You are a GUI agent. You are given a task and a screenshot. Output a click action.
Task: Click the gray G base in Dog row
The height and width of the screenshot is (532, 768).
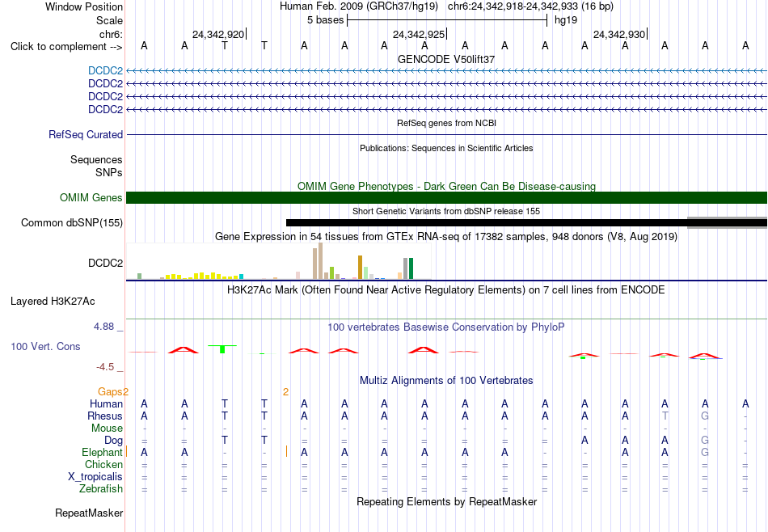[705, 441]
